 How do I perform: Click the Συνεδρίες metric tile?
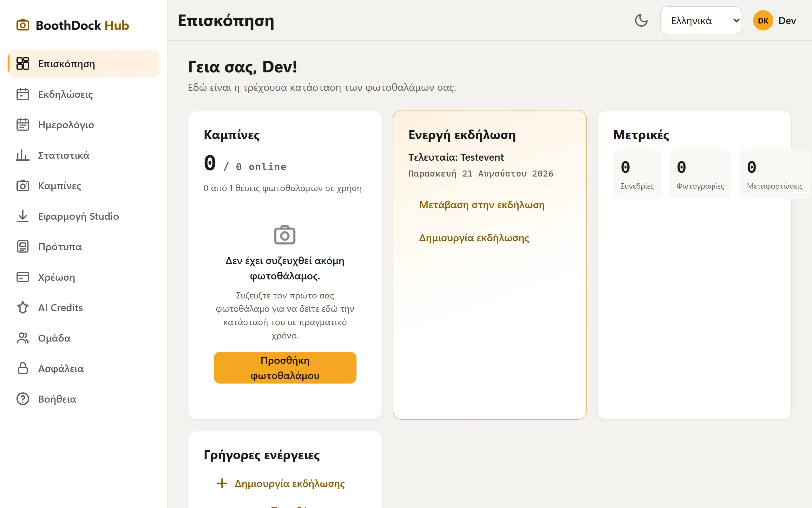[x=637, y=174]
